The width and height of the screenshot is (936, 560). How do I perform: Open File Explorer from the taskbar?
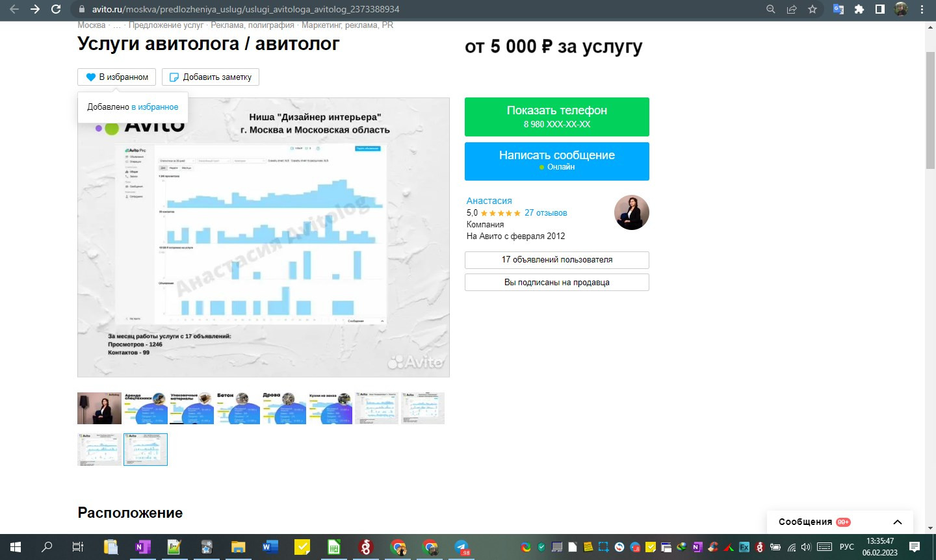click(x=238, y=547)
